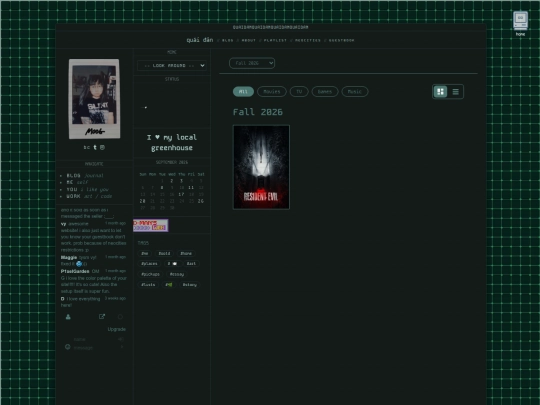
Task: Select the green emoji tag
Action: coord(169,284)
